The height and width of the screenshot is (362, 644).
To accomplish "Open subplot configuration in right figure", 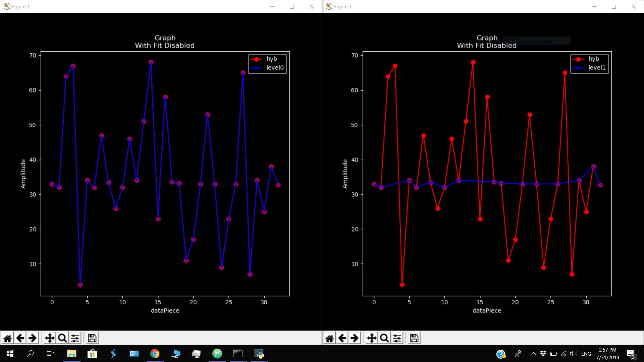I will (397, 338).
